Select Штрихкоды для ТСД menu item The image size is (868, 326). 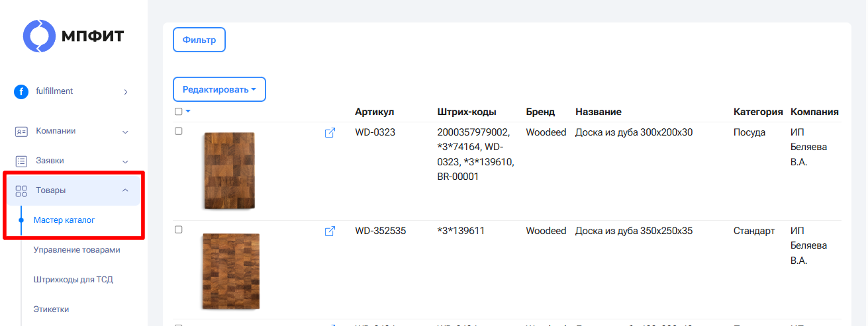point(73,280)
